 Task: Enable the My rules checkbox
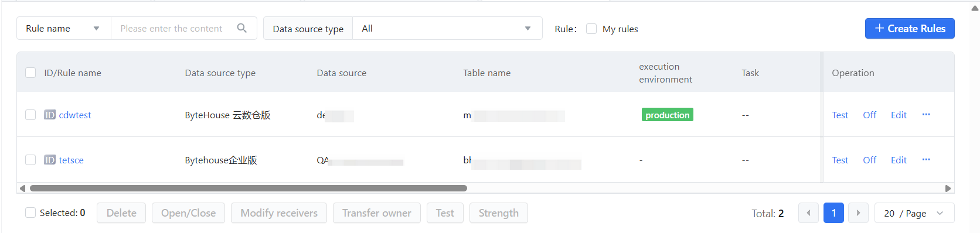[x=591, y=29]
